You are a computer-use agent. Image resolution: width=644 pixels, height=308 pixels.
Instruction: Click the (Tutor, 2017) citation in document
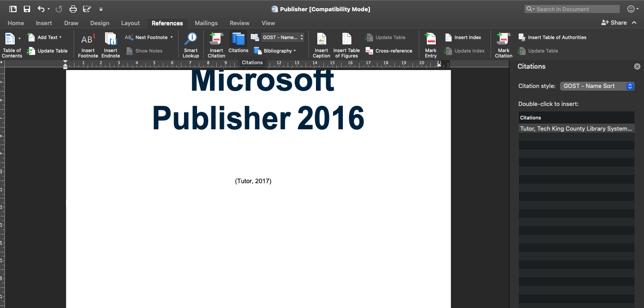(x=253, y=181)
